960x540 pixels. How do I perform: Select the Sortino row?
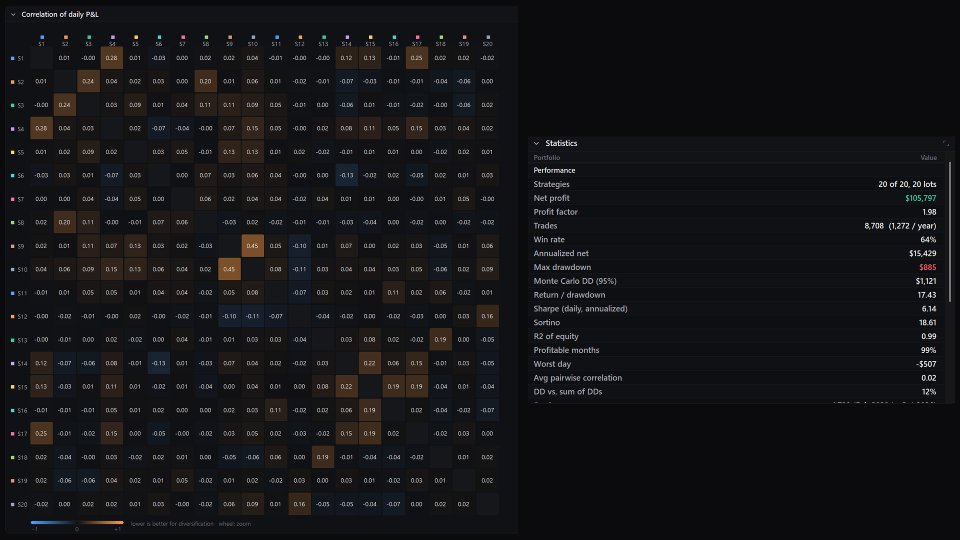(735, 323)
